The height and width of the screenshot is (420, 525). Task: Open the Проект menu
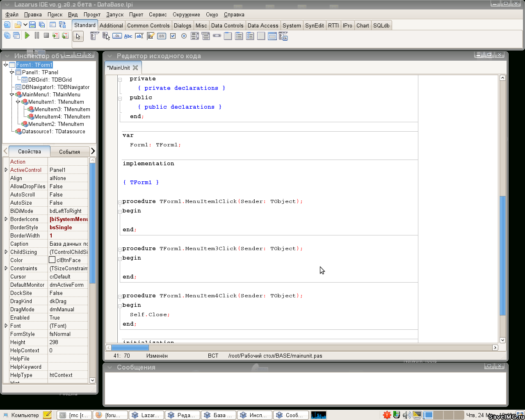click(x=92, y=14)
